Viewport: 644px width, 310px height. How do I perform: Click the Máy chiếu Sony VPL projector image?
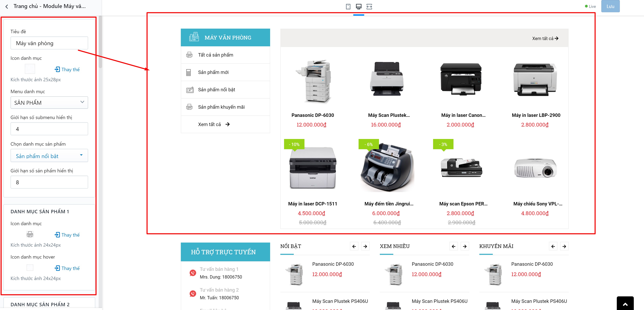tap(535, 168)
